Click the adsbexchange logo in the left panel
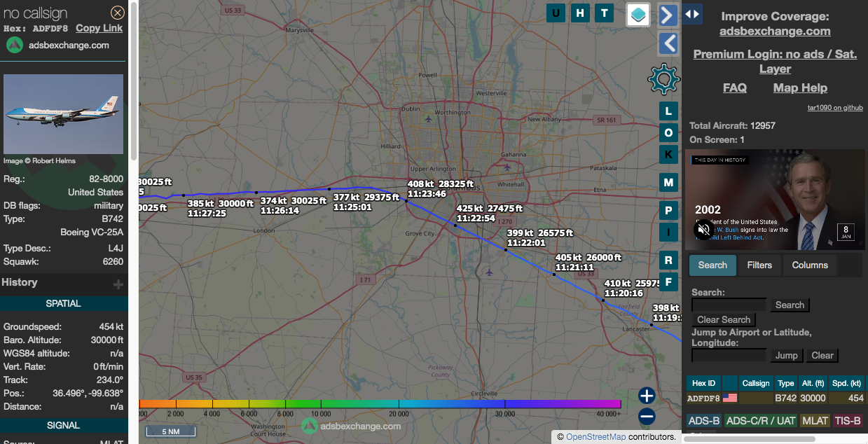The height and width of the screenshot is (444, 868). point(15,45)
